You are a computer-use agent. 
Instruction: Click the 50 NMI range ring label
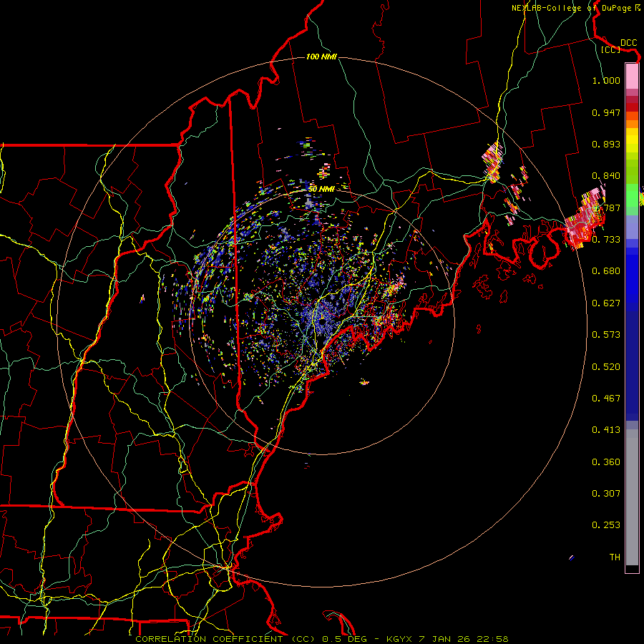click(x=321, y=189)
